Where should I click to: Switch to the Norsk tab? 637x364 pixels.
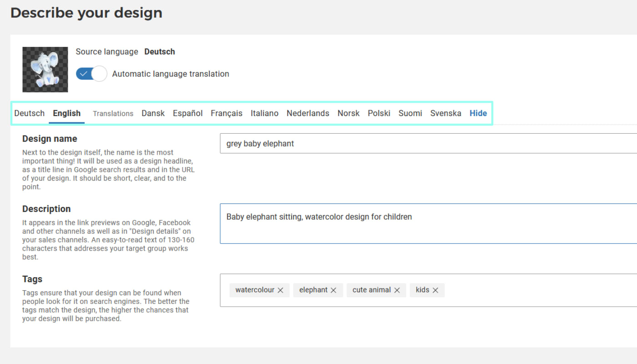click(x=349, y=113)
